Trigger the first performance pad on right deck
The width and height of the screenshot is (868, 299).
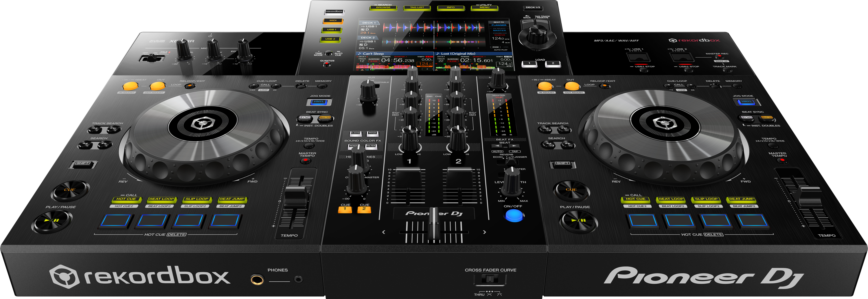tap(643, 221)
